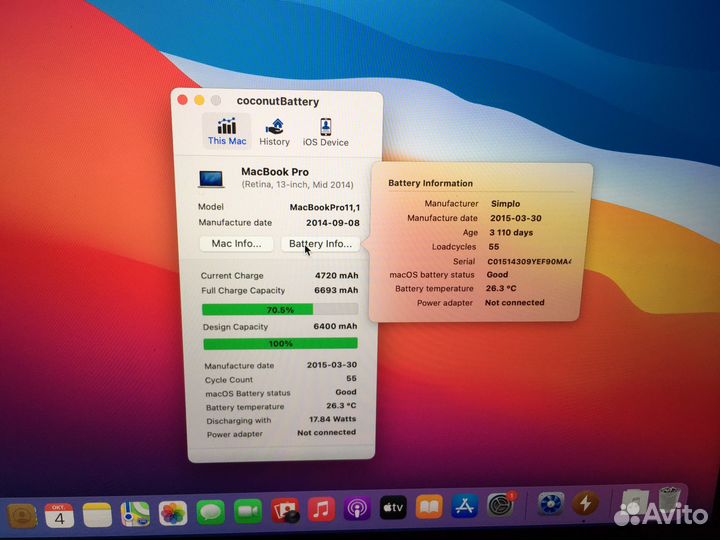The width and height of the screenshot is (720, 540).
Task: Click the MacBookPro11,1 model value
Action: (325, 207)
